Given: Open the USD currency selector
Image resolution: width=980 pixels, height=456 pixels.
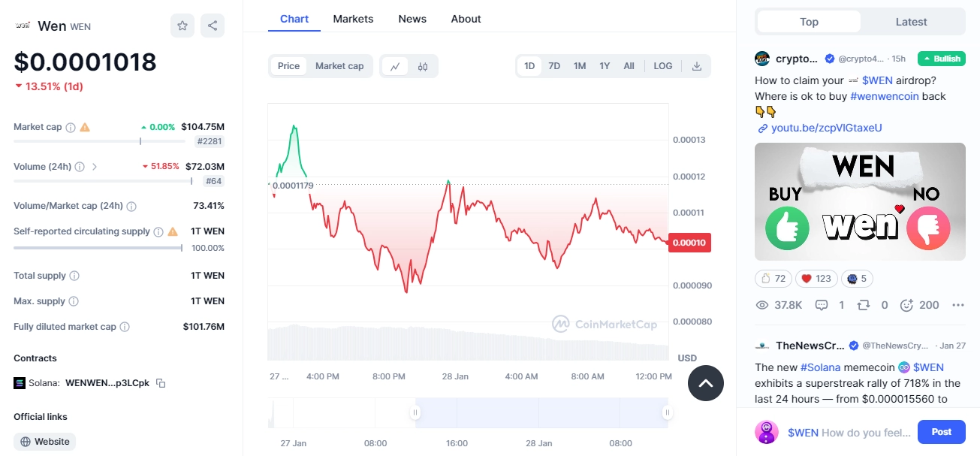Looking at the screenshot, I should pyautogui.click(x=686, y=358).
